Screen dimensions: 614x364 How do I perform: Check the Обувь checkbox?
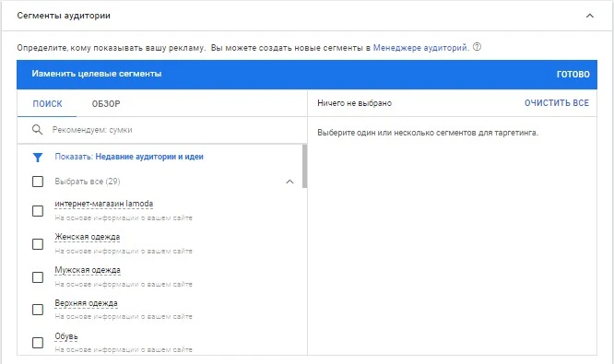(38, 343)
